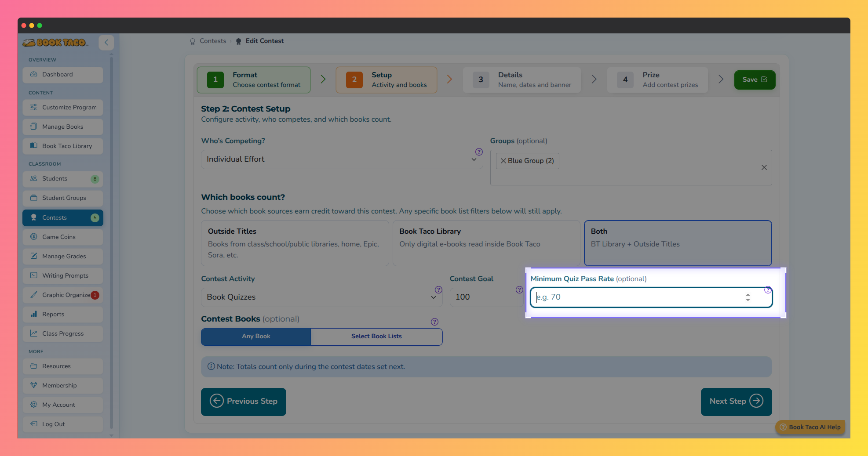The width and height of the screenshot is (868, 456).
Task: Click the Class Progress chart icon
Action: (x=34, y=333)
